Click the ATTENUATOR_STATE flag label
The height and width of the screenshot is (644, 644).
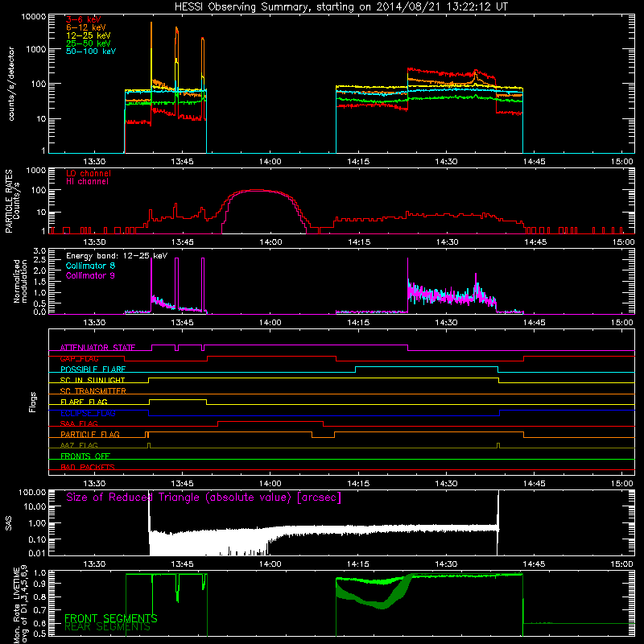(x=97, y=348)
